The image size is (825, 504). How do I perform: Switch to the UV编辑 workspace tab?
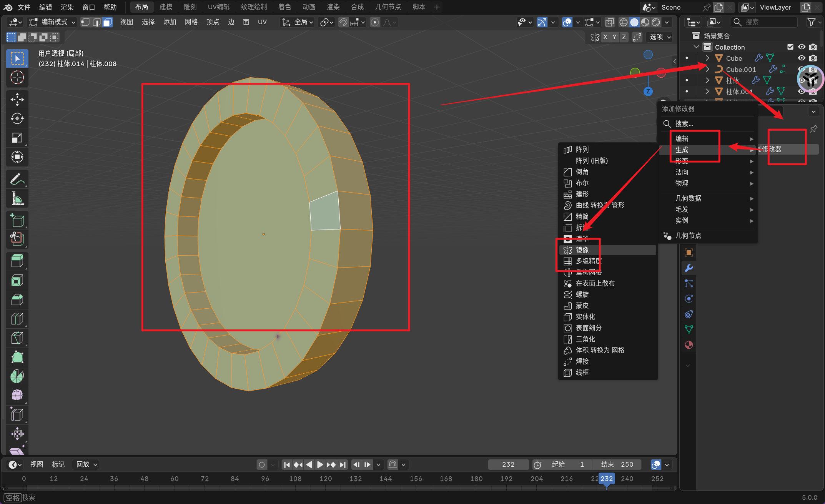[x=218, y=7]
